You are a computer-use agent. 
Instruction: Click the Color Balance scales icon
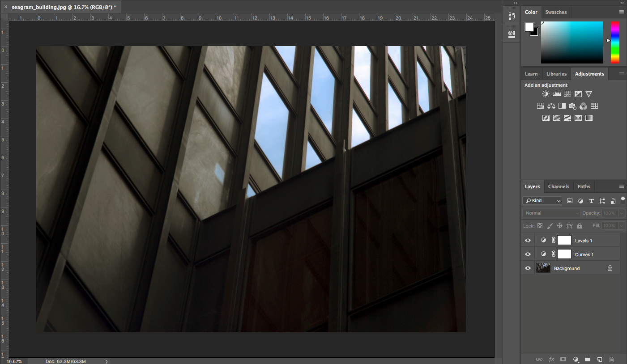pyautogui.click(x=551, y=106)
